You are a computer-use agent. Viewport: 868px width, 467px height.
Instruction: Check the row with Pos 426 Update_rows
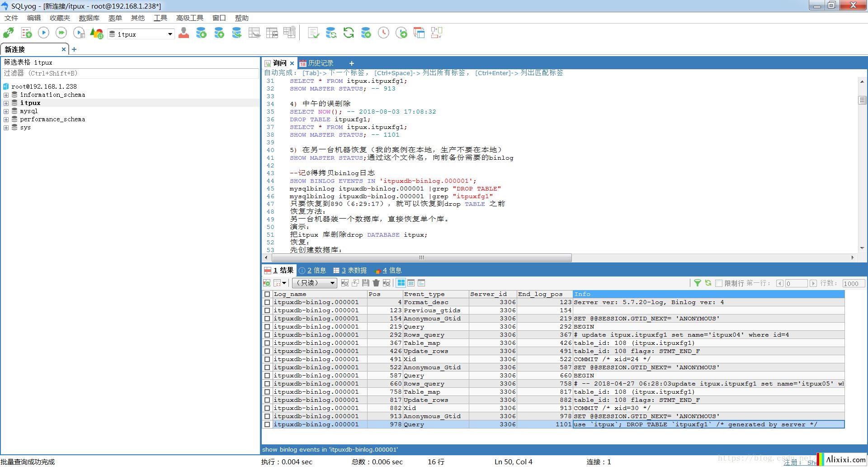[267, 351]
